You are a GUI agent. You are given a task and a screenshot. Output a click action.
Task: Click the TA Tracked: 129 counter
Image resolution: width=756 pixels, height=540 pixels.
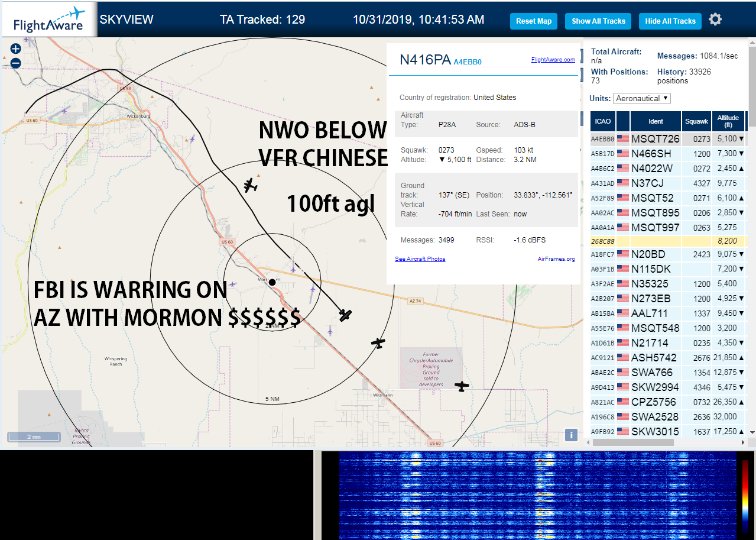point(262,20)
